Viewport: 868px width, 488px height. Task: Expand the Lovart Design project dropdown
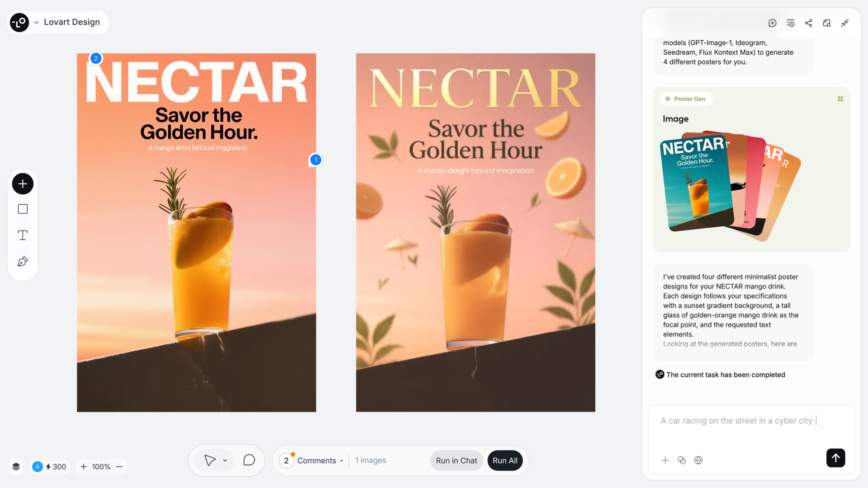tap(36, 22)
